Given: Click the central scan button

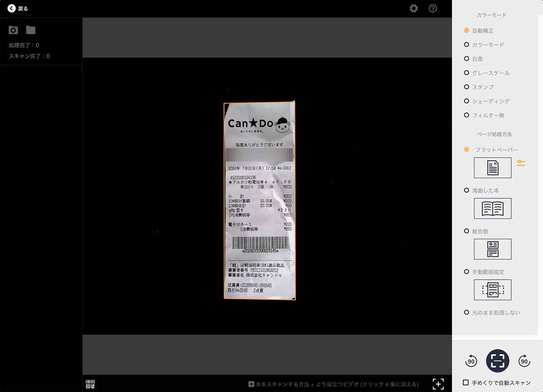Looking at the screenshot, I should [x=497, y=361].
